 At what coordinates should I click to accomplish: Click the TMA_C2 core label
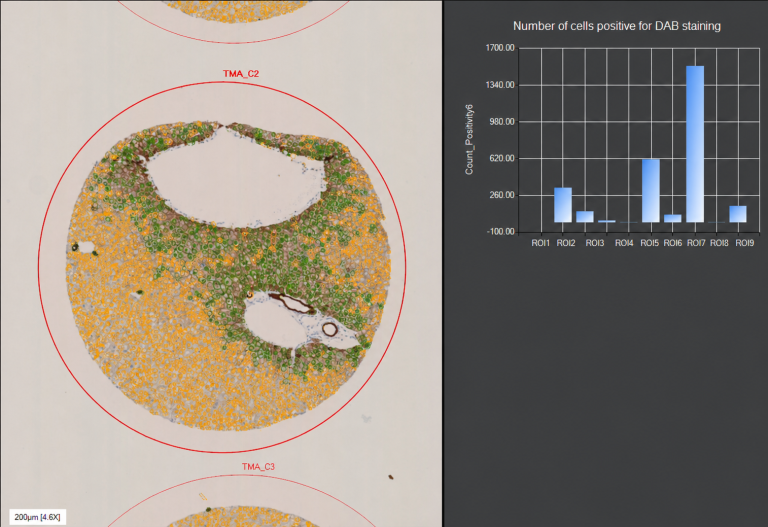(x=241, y=74)
